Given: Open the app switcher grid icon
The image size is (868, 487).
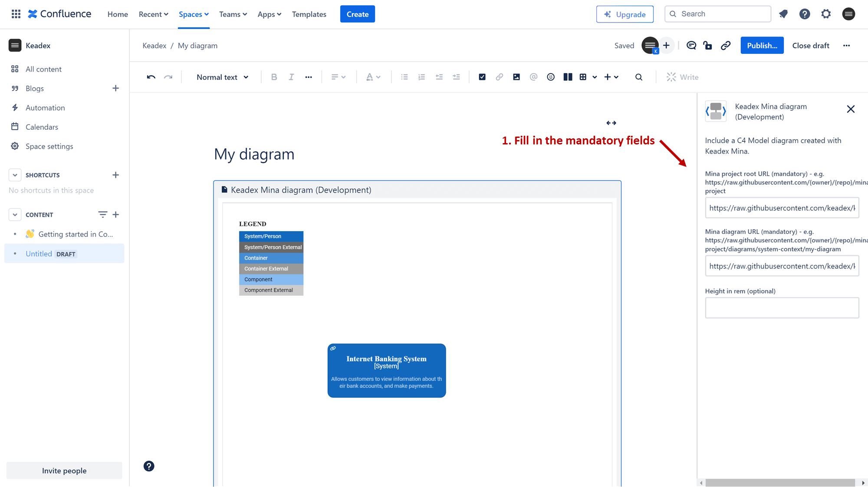Looking at the screenshot, I should (x=16, y=14).
